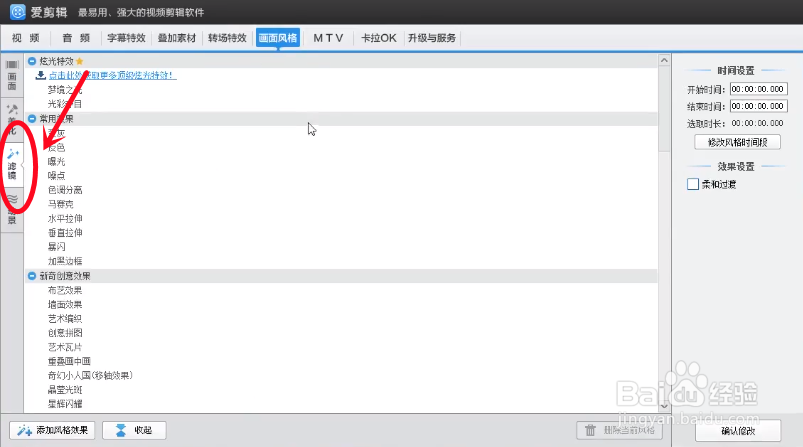Open the 转场特效 tab
This screenshot has width=803, height=447.
tap(227, 38)
